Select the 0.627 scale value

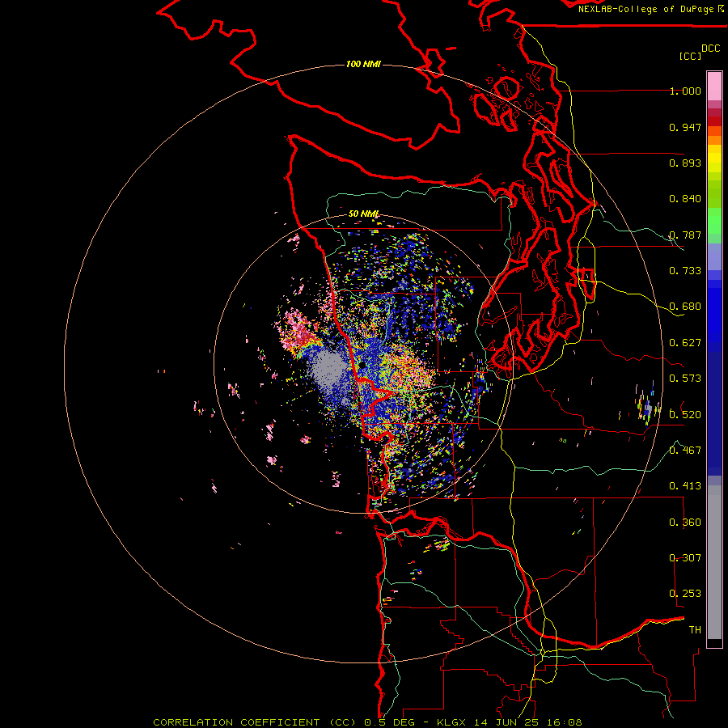click(x=685, y=343)
